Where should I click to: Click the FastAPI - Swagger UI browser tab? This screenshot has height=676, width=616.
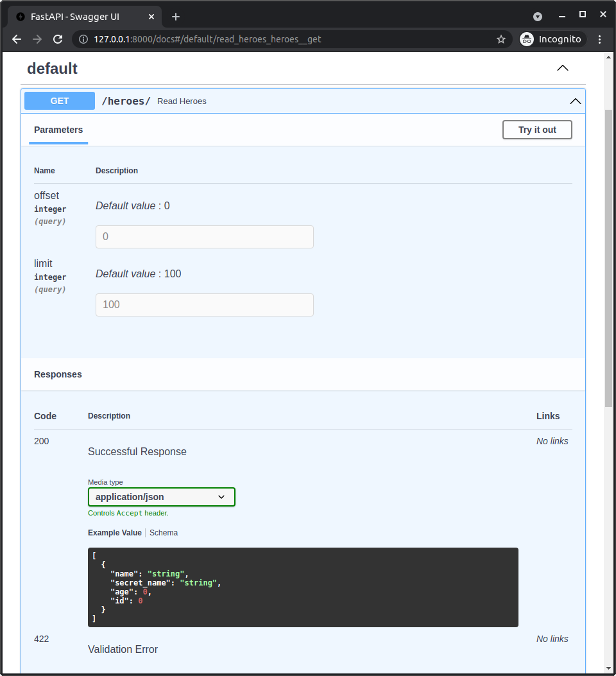83,16
